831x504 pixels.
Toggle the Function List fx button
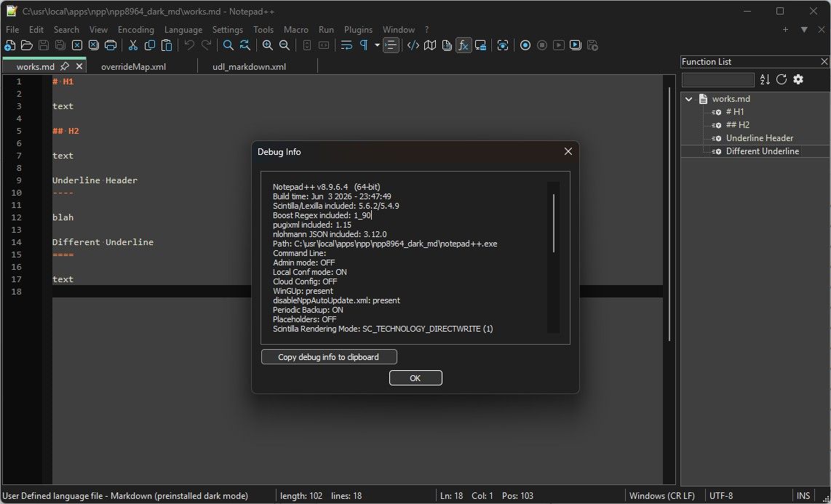click(464, 46)
